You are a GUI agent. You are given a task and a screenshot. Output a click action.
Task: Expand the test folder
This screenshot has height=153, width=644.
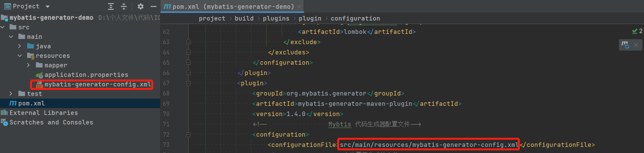(x=11, y=94)
